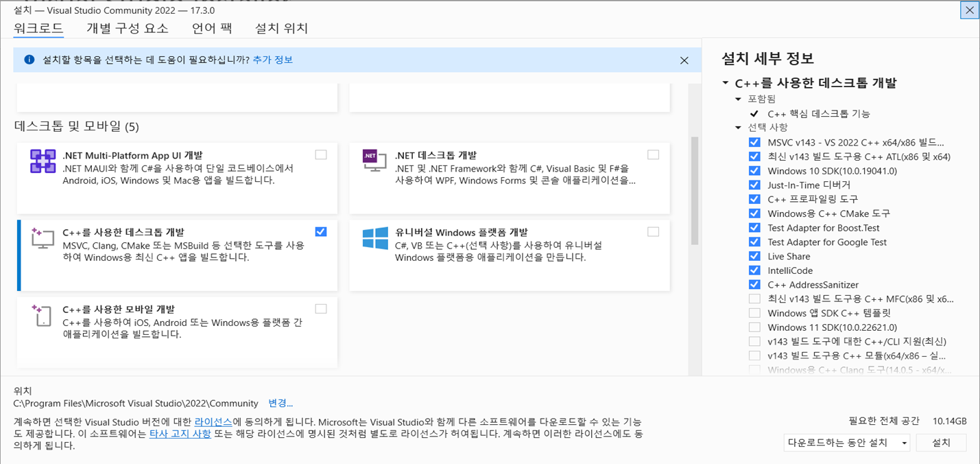Click the workloads list vertical scrollbar

pos(694,192)
